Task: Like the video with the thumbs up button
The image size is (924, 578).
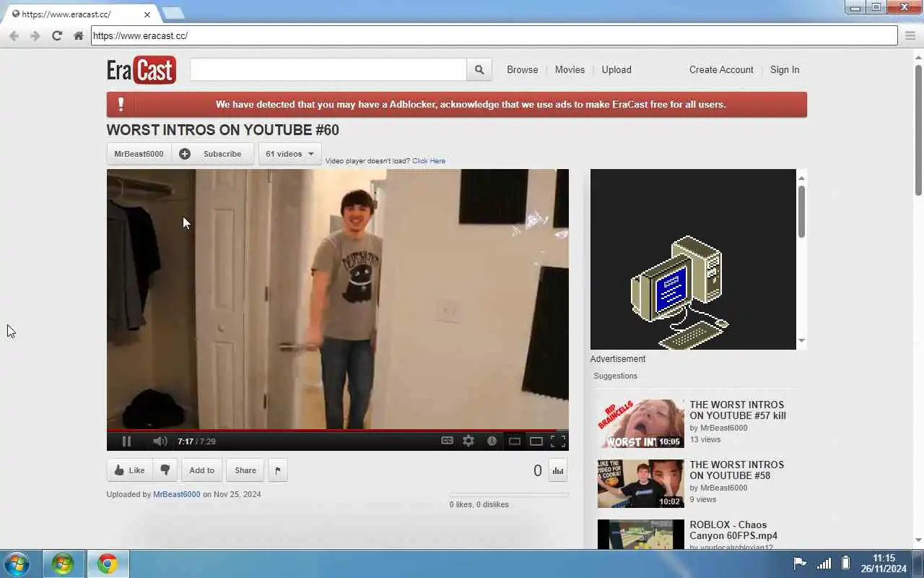Action: [x=130, y=470]
